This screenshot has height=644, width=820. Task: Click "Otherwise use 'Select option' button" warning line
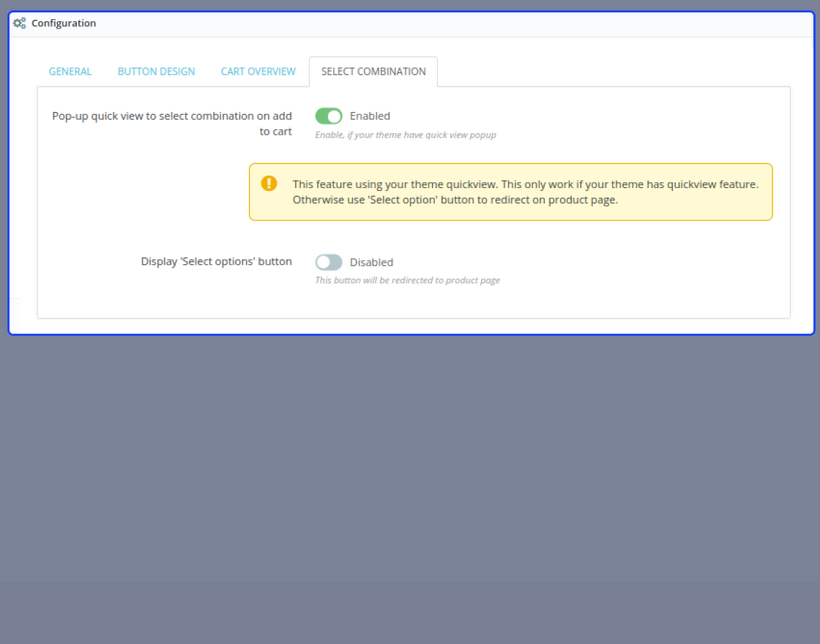pos(455,200)
